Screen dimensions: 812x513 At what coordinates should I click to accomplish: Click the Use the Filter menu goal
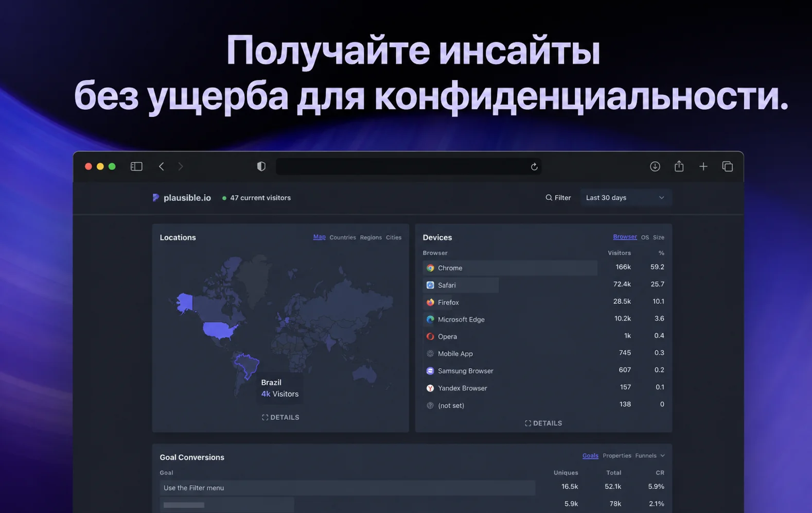tap(193, 488)
